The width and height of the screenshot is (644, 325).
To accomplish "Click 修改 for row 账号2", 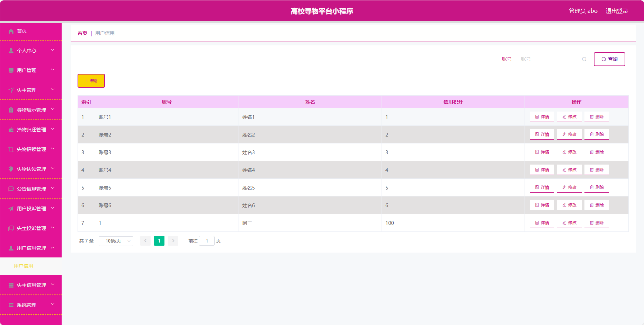I will (569, 135).
